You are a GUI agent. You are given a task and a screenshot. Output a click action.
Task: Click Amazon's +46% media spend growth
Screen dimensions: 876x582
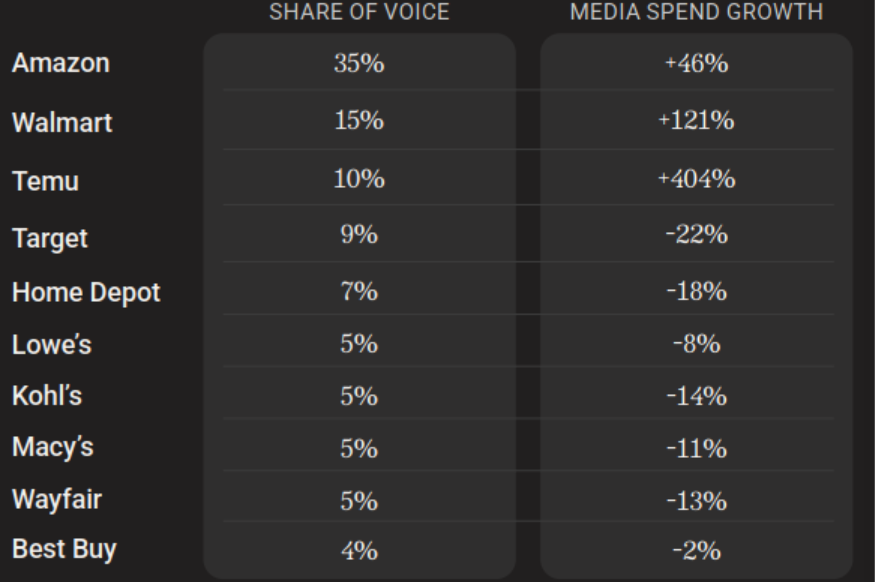(696, 64)
